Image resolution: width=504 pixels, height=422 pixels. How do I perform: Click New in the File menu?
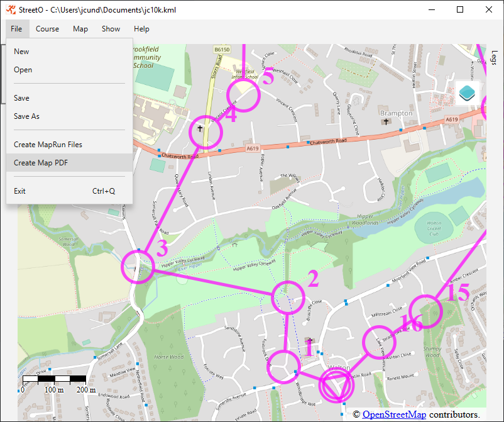(21, 52)
